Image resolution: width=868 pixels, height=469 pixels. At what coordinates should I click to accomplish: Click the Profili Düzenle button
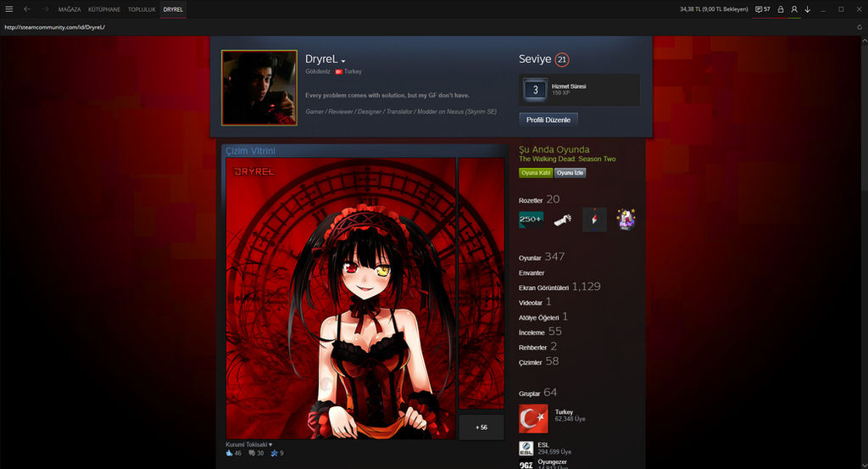click(548, 120)
